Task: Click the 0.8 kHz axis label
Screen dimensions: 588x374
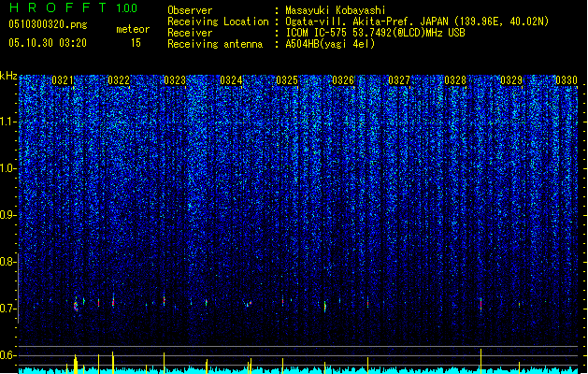Action: (x=8, y=262)
